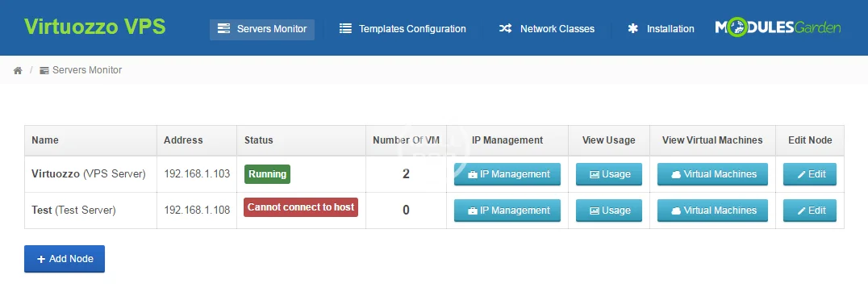Open the Installation page
Image resolution: width=868 pixels, height=296 pixels.
tap(661, 29)
